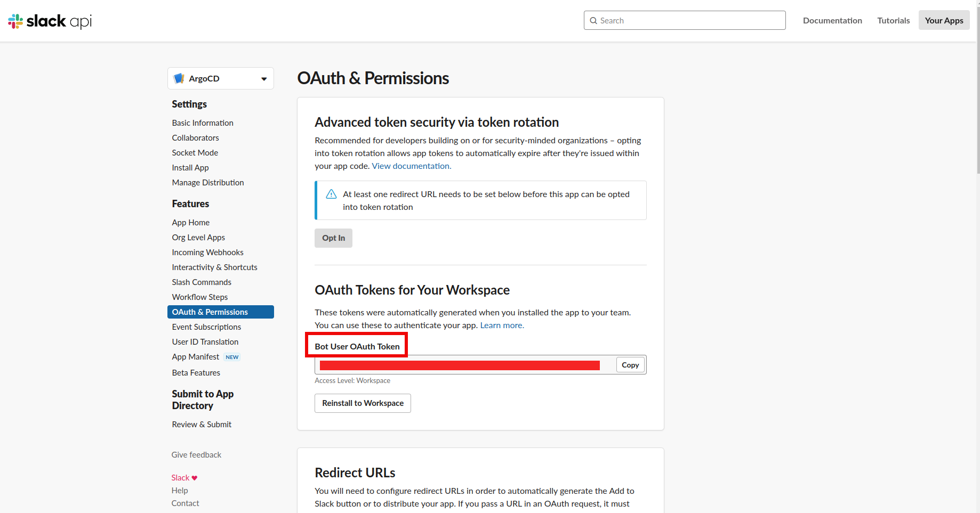Click the Submit to App Directory heading
Screen dimensions: 980x513
click(203, 400)
